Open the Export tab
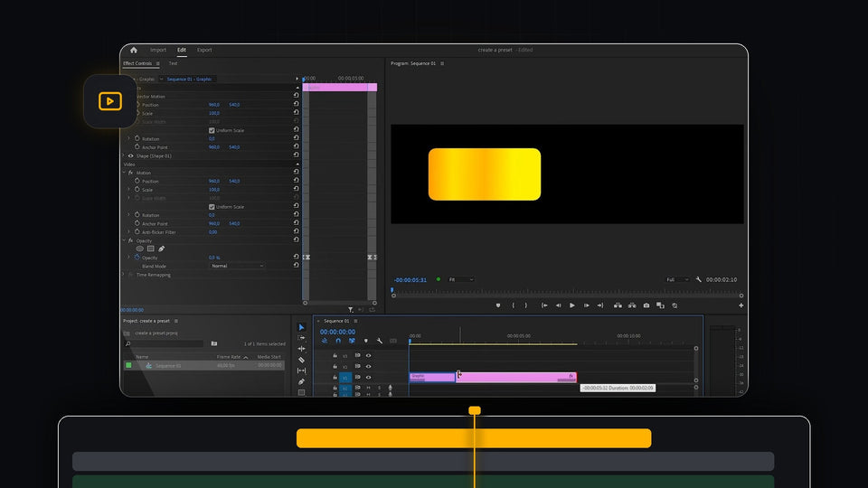This screenshot has height=488, width=868. (204, 50)
